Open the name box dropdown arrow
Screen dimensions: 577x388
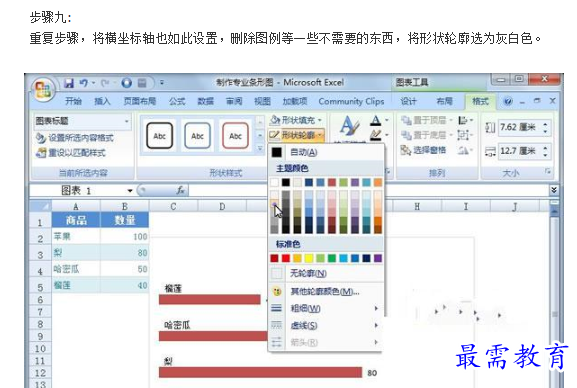(x=130, y=191)
